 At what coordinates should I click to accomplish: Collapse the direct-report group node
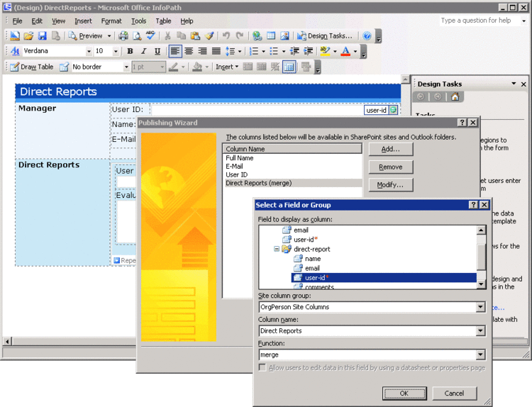click(277, 249)
